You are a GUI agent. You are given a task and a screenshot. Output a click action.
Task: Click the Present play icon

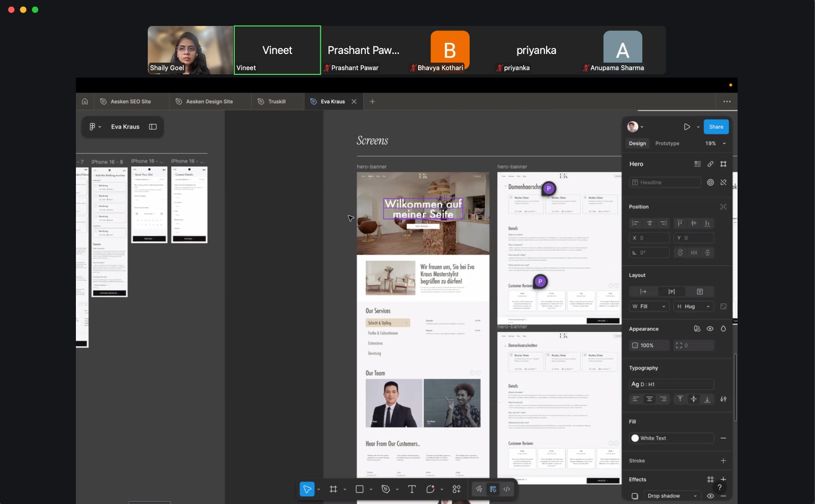coord(687,127)
